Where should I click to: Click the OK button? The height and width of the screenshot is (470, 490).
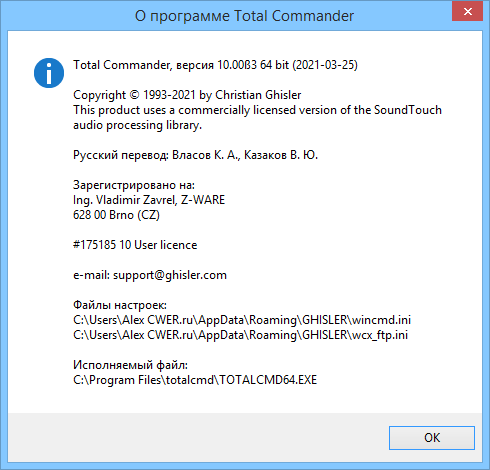[x=432, y=438]
